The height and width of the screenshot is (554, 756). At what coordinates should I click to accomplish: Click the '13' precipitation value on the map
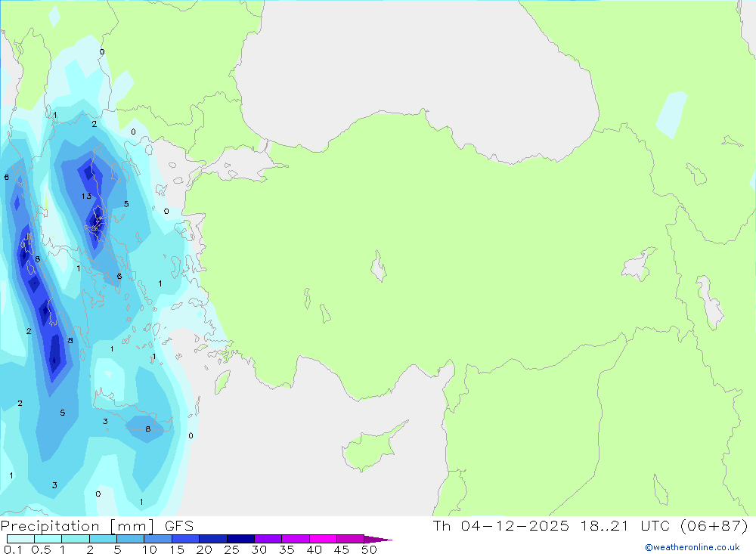[x=86, y=196]
